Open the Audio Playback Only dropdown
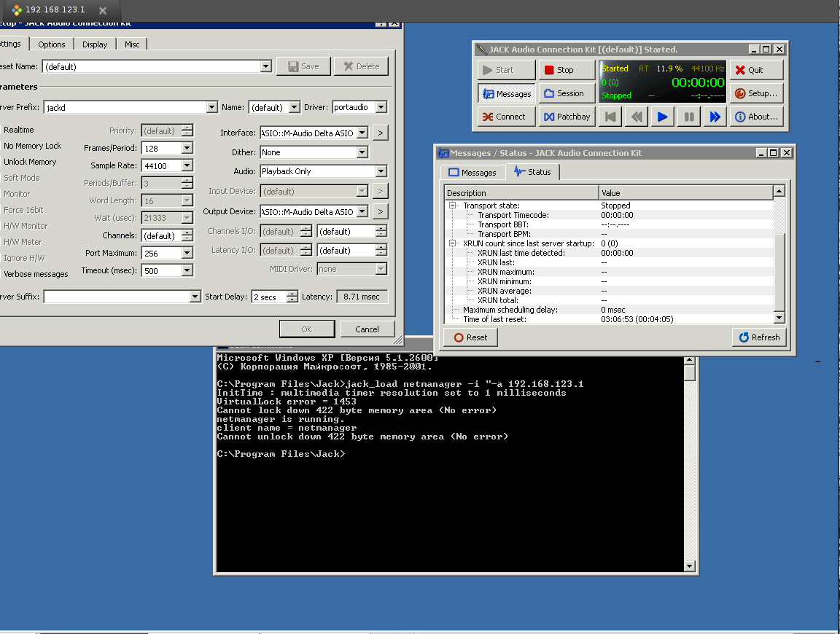 [x=381, y=171]
